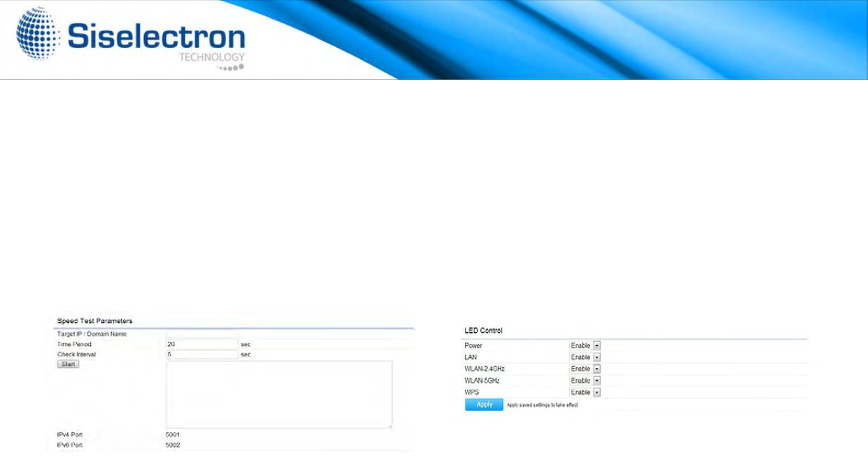Click the "LED Control" heading
The width and height of the screenshot is (868, 456).
click(483, 330)
